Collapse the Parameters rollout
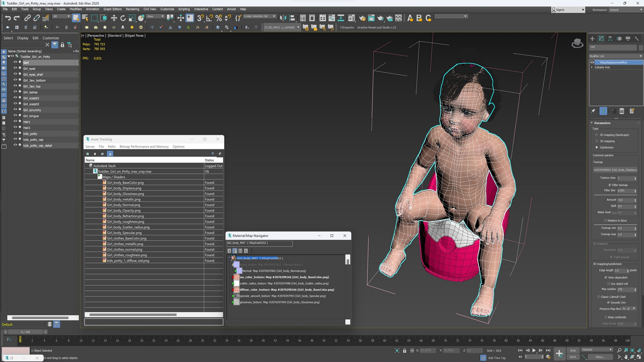 click(x=602, y=123)
